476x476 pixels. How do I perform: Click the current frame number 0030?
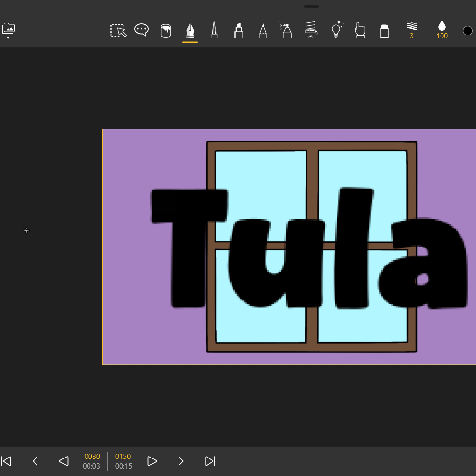[x=92, y=457]
